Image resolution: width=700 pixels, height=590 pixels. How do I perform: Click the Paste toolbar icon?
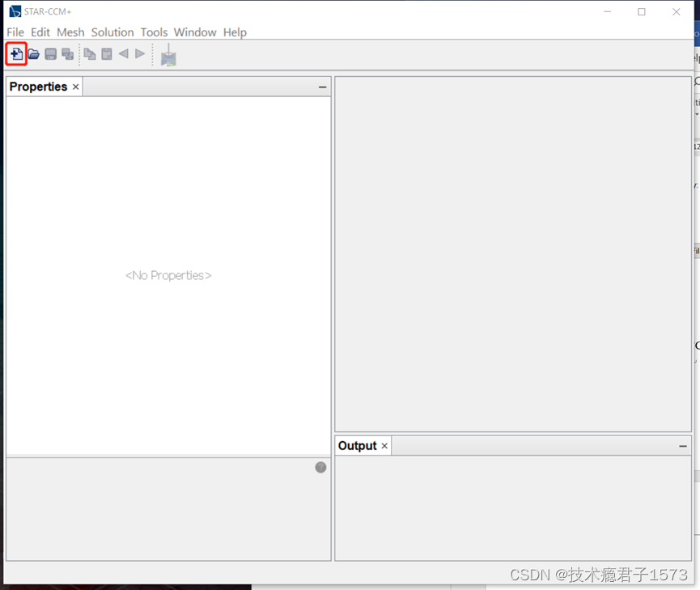point(107,54)
